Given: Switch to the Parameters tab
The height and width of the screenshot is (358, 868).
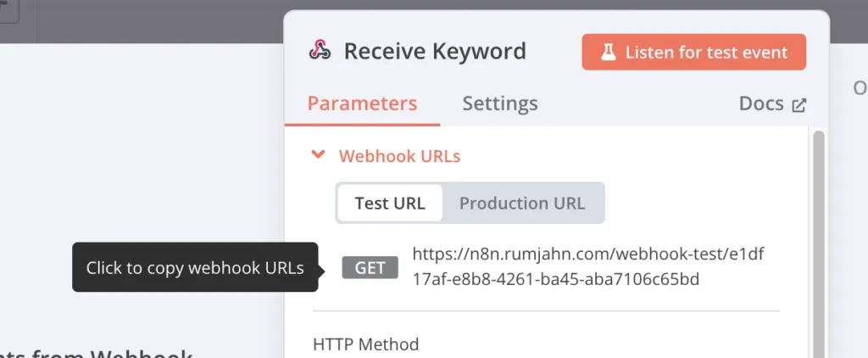Looking at the screenshot, I should coord(362,103).
